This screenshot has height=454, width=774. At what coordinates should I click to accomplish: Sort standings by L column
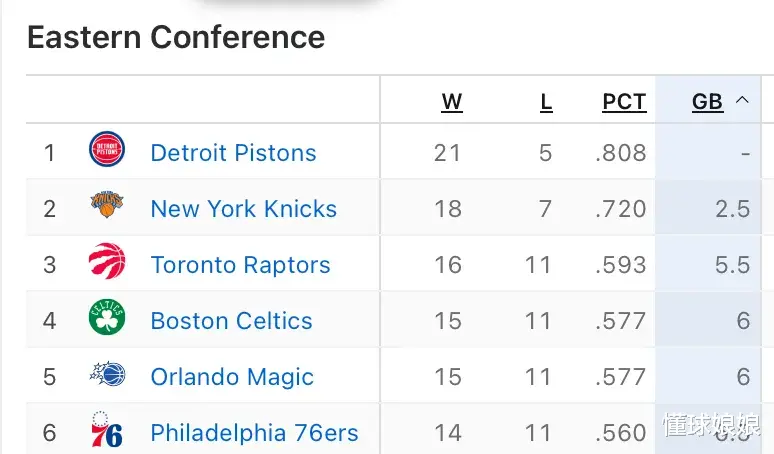pyautogui.click(x=546, y=102)
